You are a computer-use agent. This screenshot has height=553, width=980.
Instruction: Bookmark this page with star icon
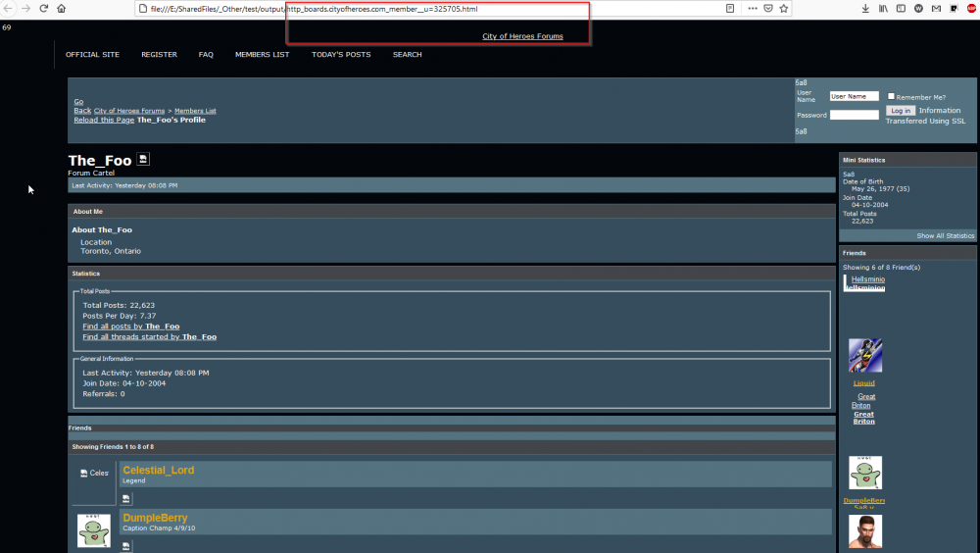click(x=784, y=8)
